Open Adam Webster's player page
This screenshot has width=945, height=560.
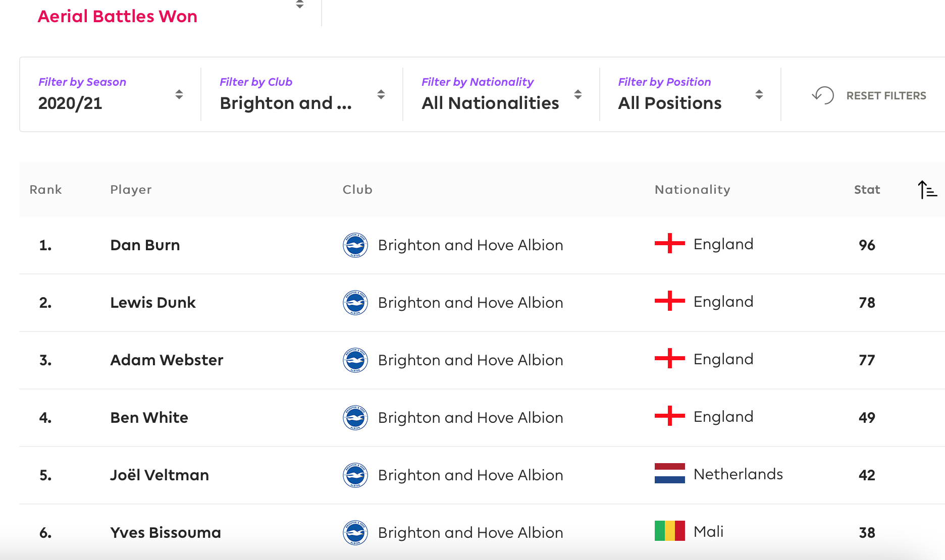pyautogui.click(x=167, y=360)
